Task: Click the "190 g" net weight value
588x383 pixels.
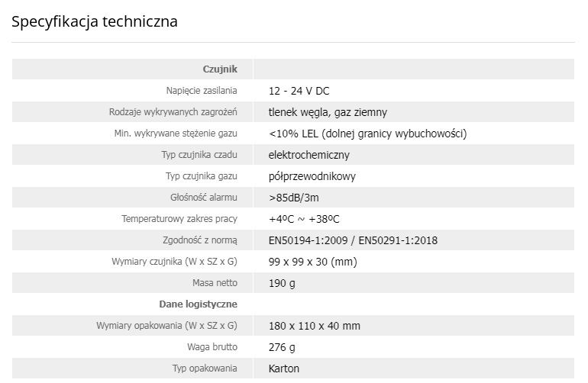Action: click(282, 283)
